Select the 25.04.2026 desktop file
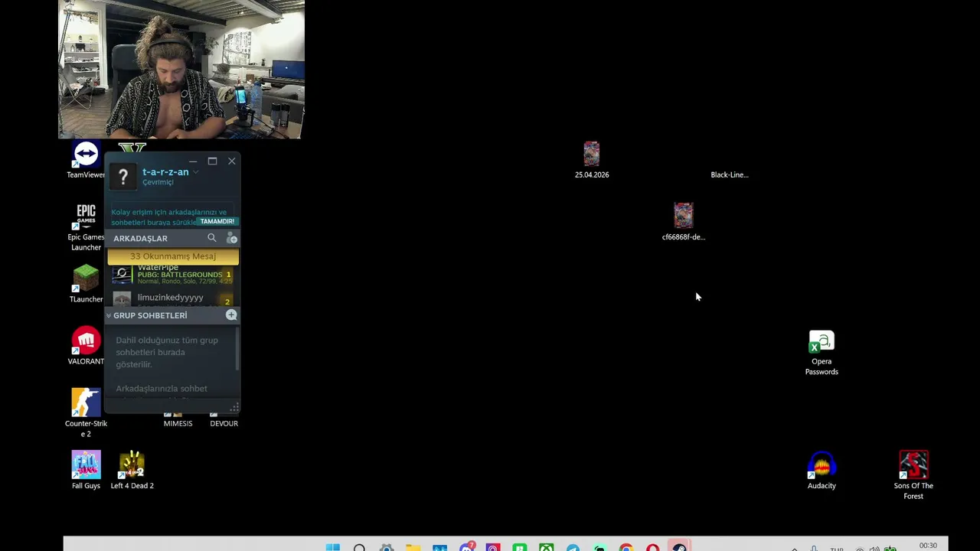This screenshot has height=551, width=980. [592, 159]
